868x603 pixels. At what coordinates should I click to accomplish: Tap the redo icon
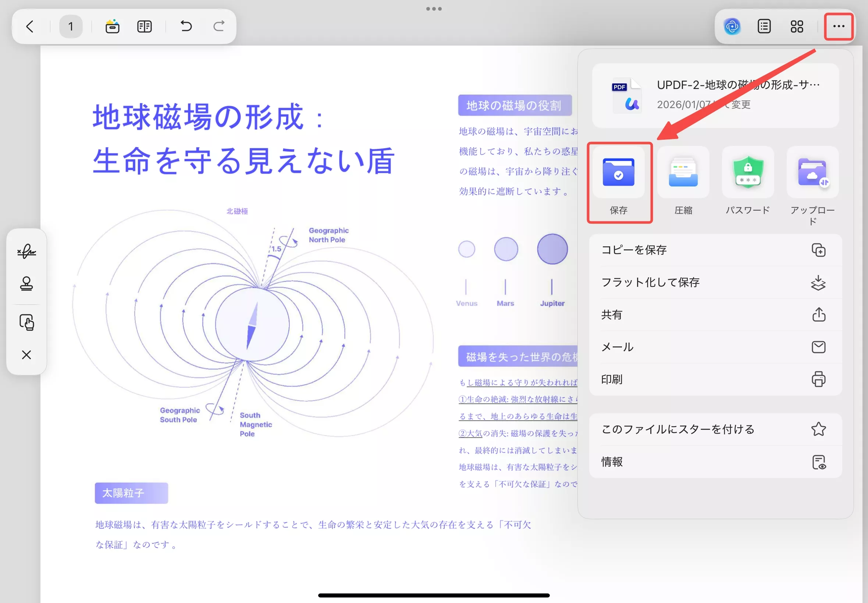pos(219,26)
